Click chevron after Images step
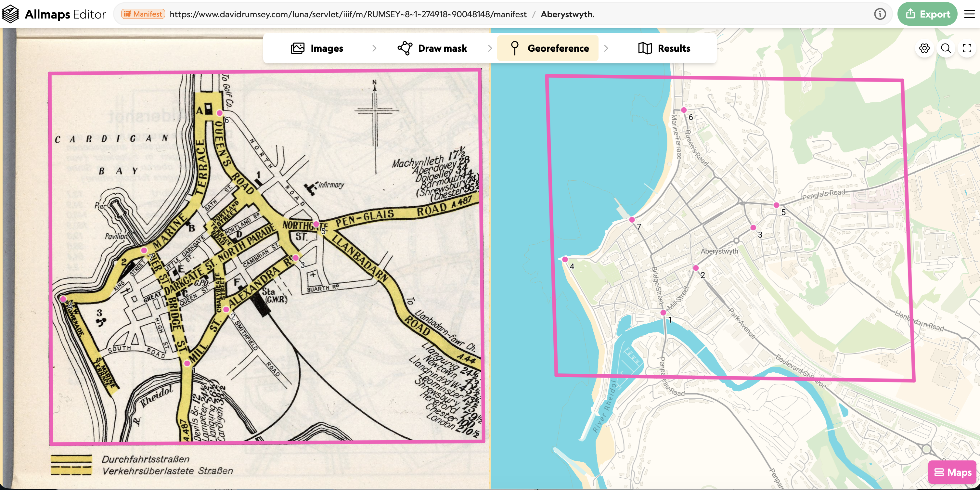This screenshot has height=490, width=980. point(374,48)
